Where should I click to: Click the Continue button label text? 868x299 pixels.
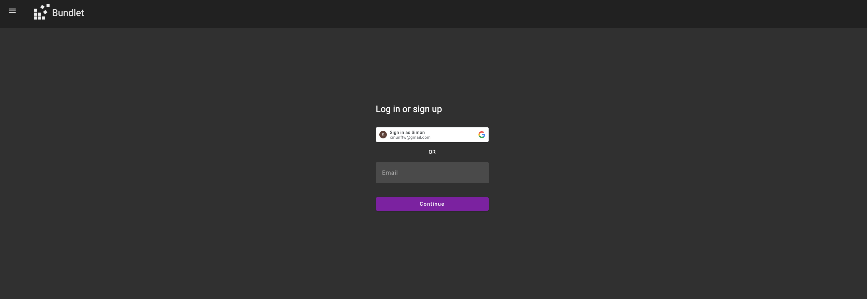(x=432, y=204)
